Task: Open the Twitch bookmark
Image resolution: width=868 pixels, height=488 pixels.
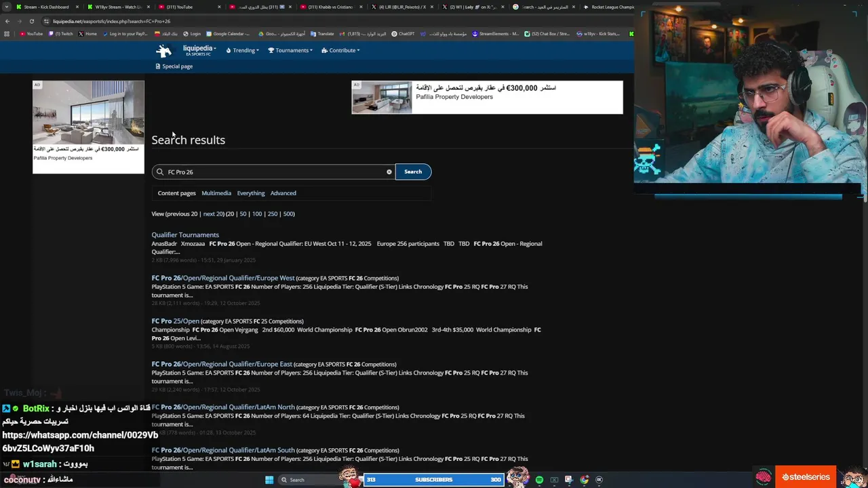Action: pyautogui.click(x=61, y=34)
